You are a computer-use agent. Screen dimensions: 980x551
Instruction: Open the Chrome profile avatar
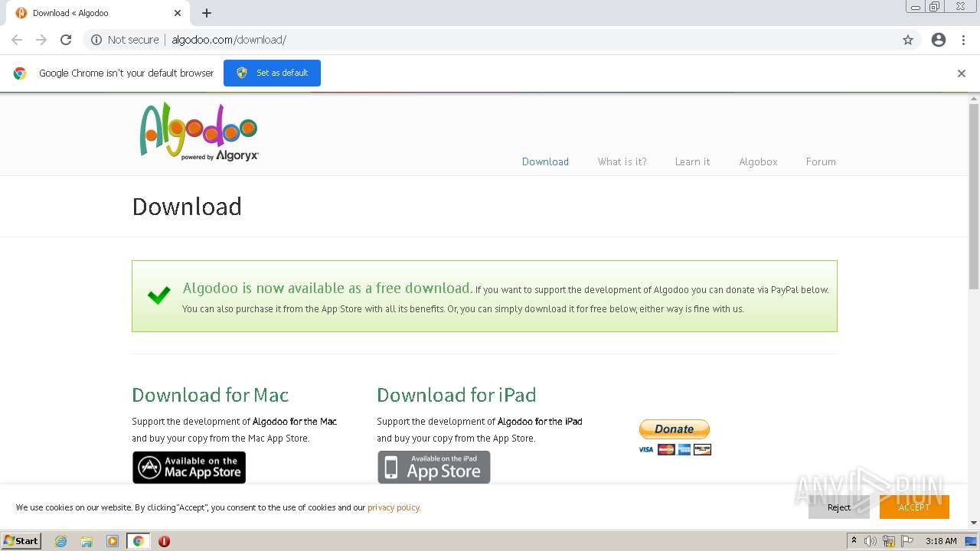(939, 40)
